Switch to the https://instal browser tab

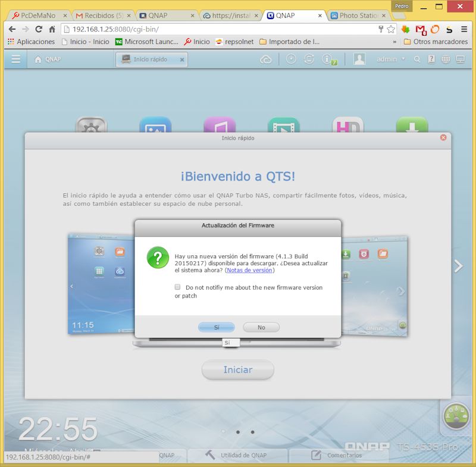231,15
